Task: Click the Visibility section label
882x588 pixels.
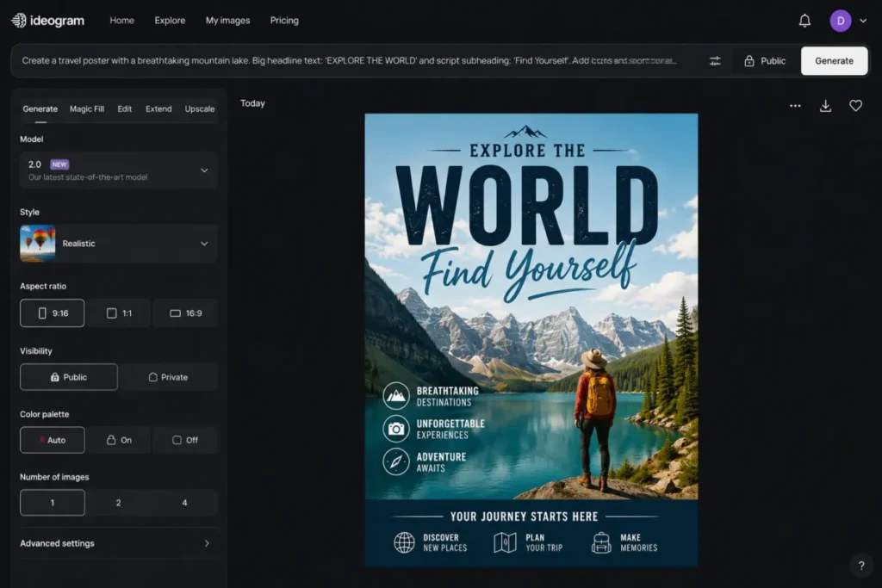Action: 36,351
